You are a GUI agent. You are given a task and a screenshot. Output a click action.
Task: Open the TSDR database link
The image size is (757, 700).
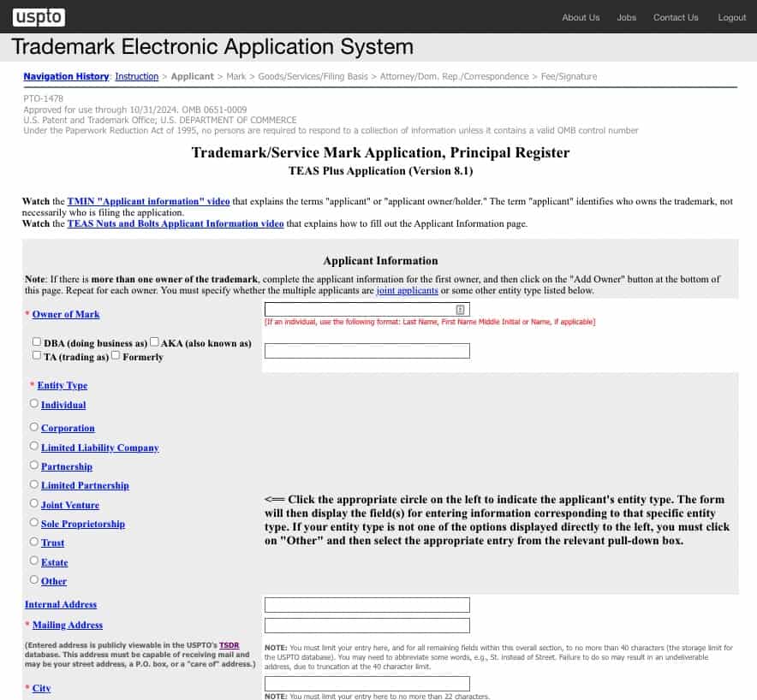(229, 645)
